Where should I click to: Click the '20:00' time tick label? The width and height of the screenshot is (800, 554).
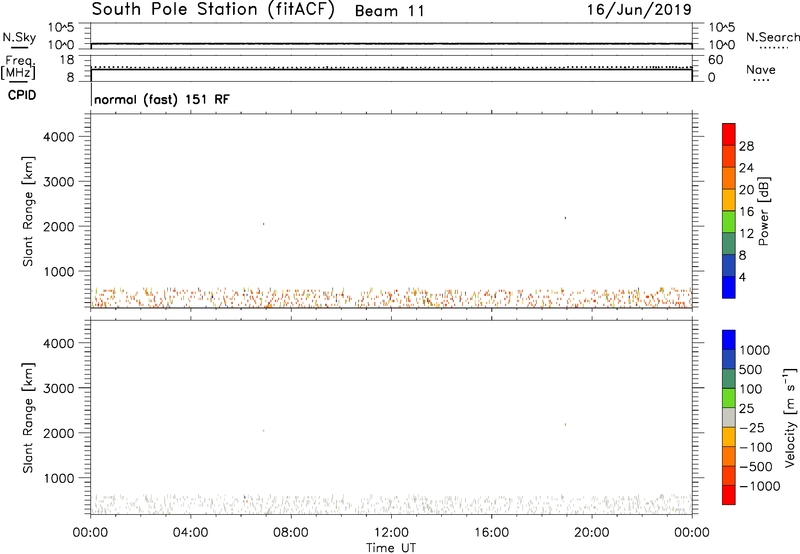(592, 533)
